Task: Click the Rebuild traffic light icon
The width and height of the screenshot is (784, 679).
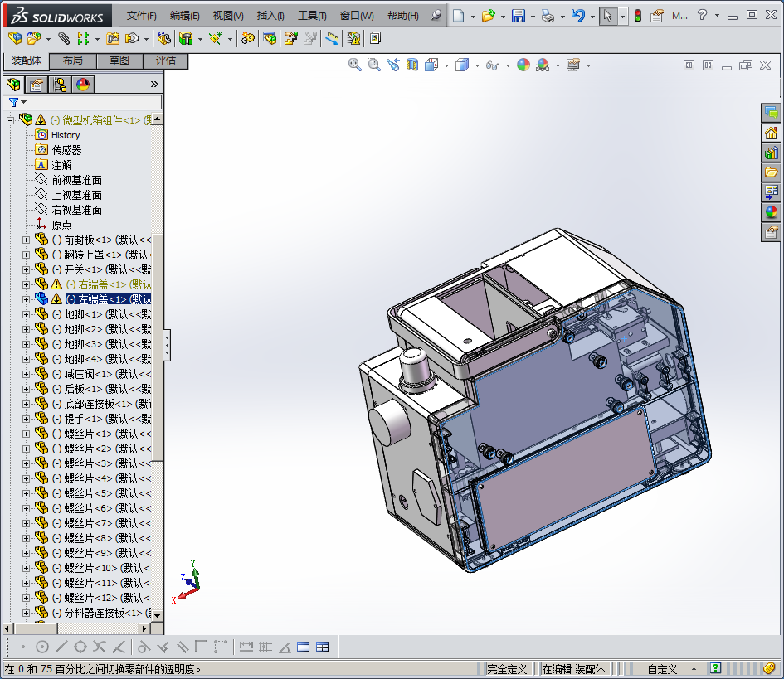Action: pyautogui.click(x=638, y=16)
